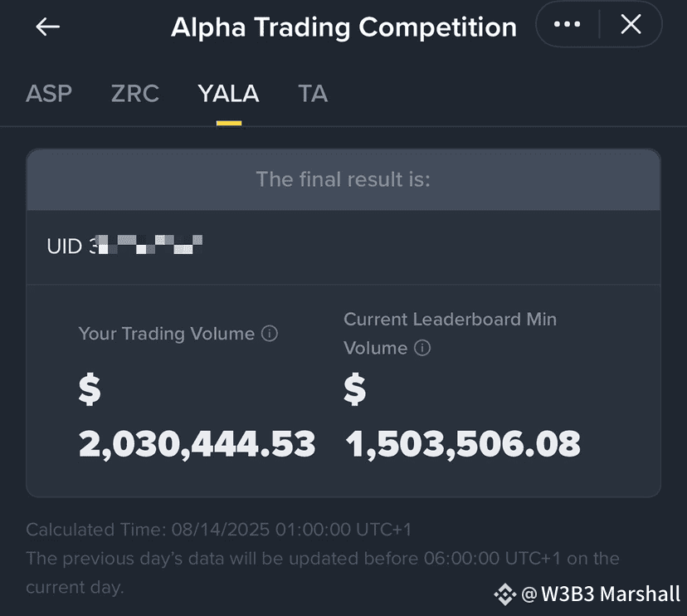
Task: Switch to the ASP tab
Action: coord(49,93)
